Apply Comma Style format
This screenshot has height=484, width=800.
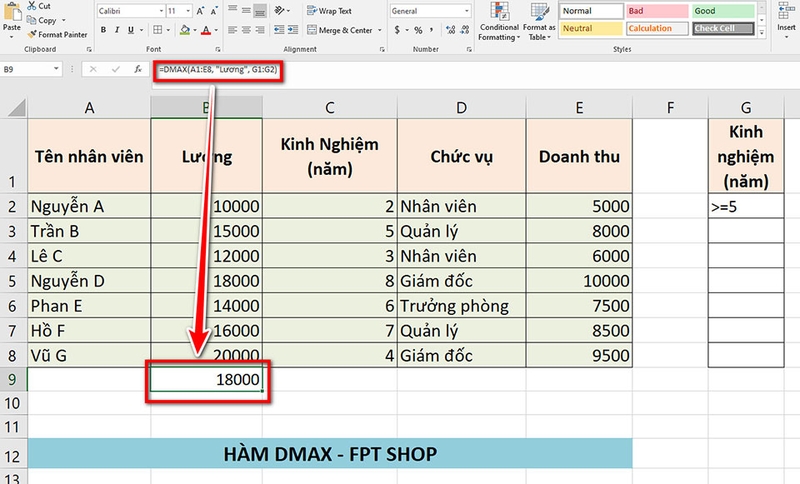pyautogui.click(x=432, y=30)
